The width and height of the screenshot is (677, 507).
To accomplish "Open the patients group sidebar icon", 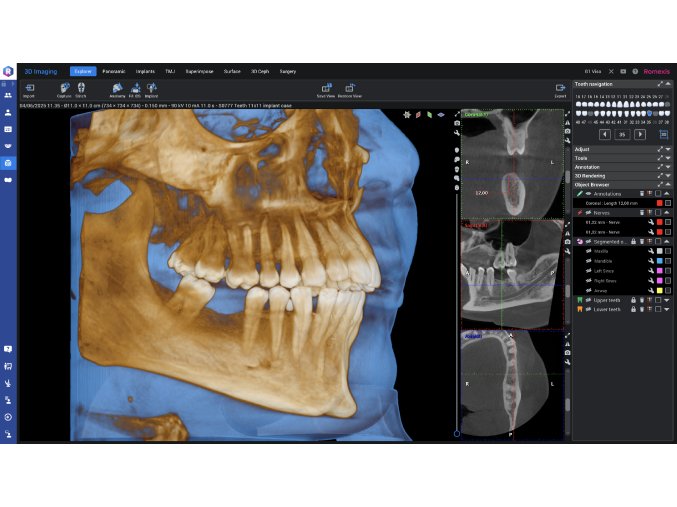I will pyautogui.click(x=8, y=95).
